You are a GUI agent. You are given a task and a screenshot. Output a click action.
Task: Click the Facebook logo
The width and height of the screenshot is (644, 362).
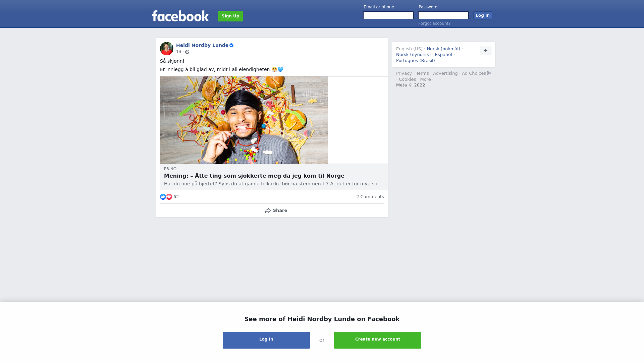pyautogui.click(x=180, y=16)
